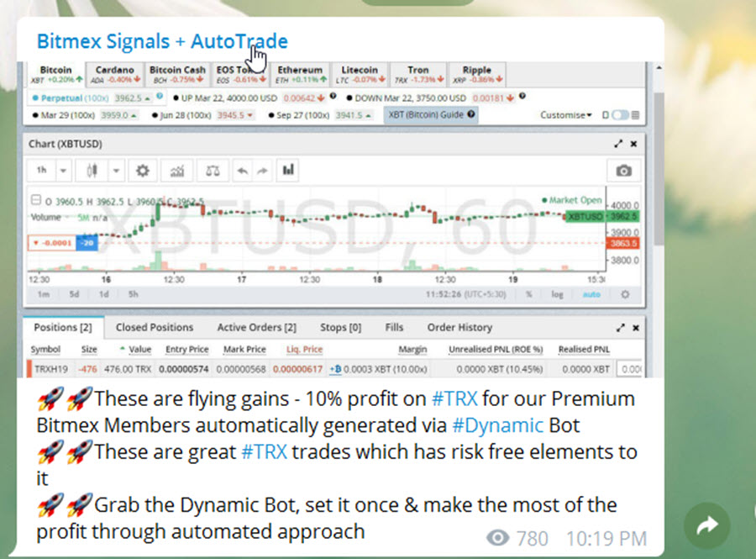Screen dimensions: 756x559
Task: Open the chart style candlestick icon
Action: pos(92,171)
